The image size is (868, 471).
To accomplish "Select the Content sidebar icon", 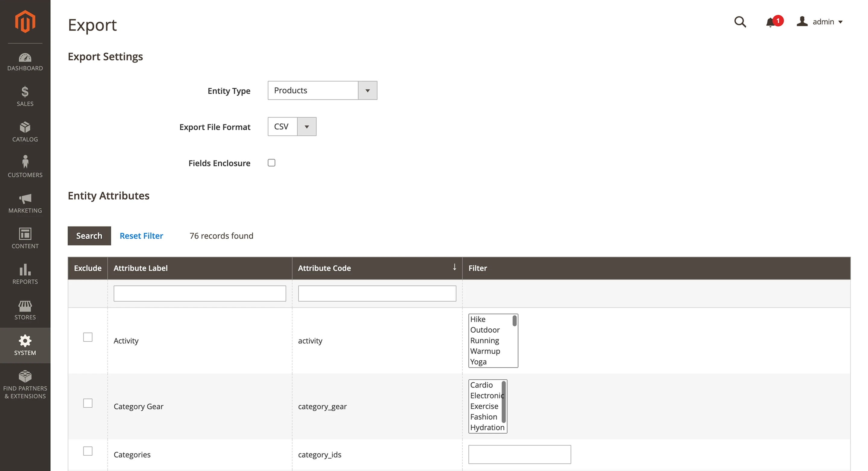I will [x=25, y=239].
